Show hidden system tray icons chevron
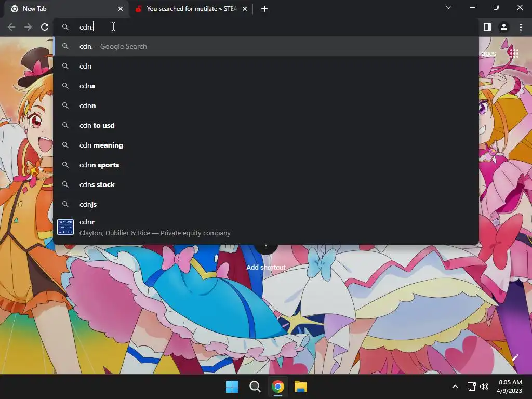This screenshot has width=532, height=399. pos(455,387)
